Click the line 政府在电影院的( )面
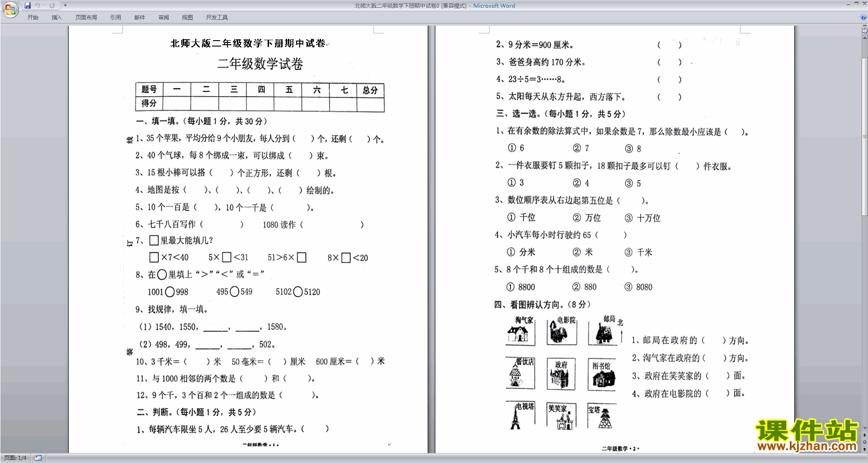The width and height of the screenshot is (868, 463). [689, 393]
